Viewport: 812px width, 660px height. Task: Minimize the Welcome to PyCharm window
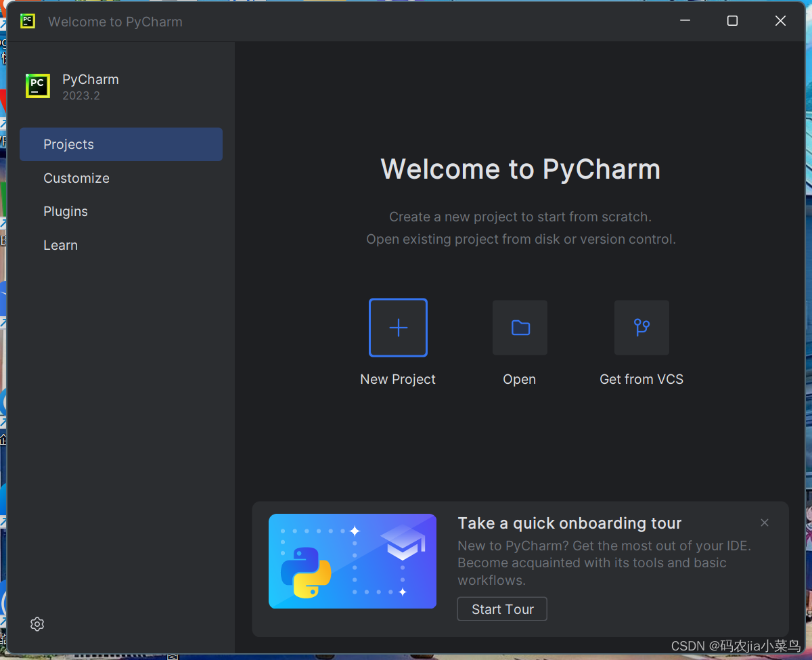(x=685, y=21)
